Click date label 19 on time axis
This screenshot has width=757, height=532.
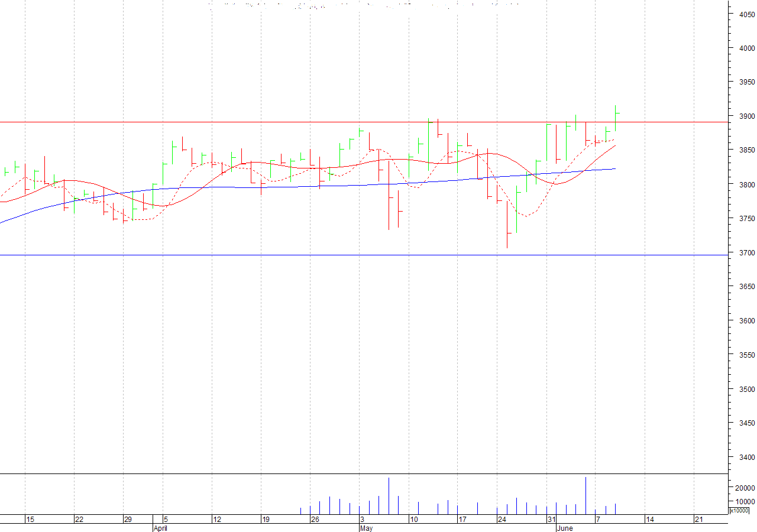point(266,520)
